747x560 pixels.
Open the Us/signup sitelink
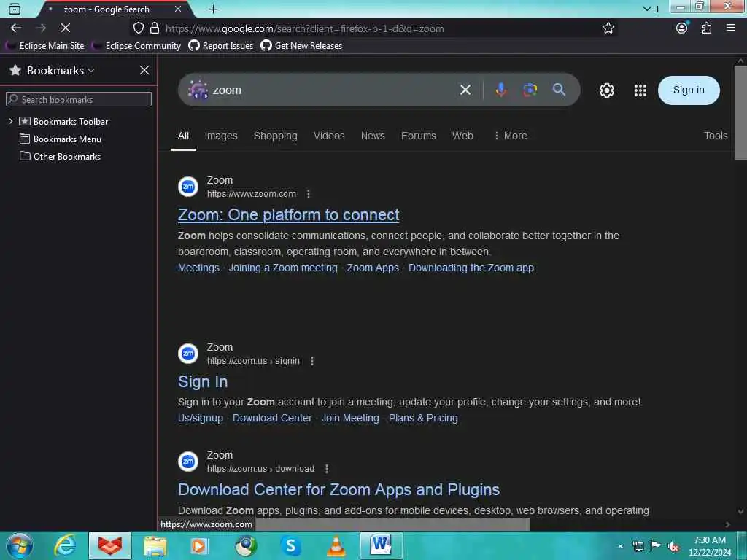[x=201, y=418]
